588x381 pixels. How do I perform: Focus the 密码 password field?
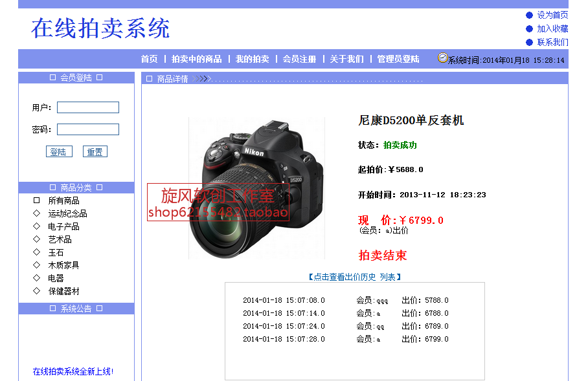[x=88, y=129]
